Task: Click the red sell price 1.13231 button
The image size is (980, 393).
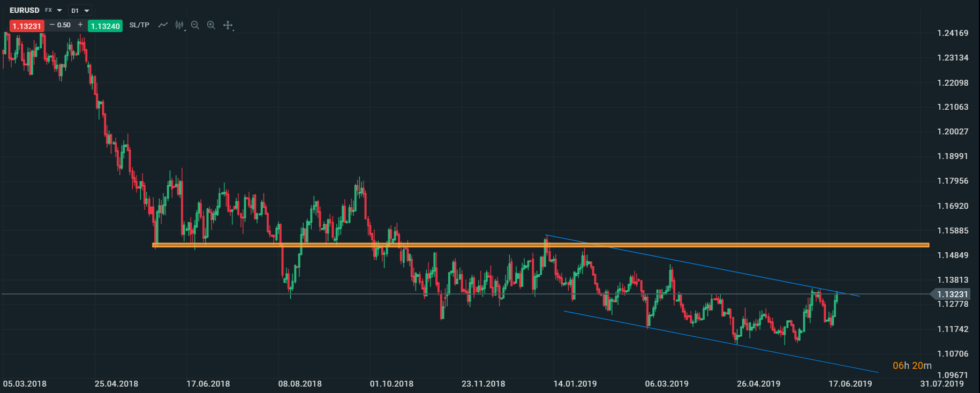Action: point(27,26)
